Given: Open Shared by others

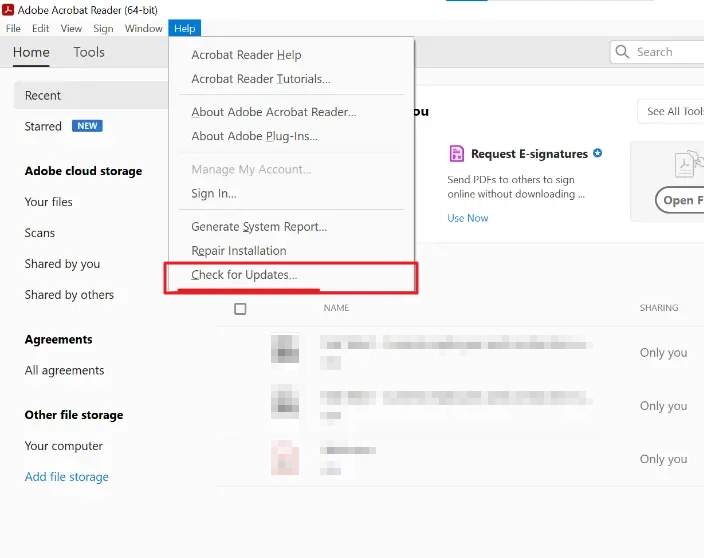Looking at the screenshot, I should (x=69, y=295).
